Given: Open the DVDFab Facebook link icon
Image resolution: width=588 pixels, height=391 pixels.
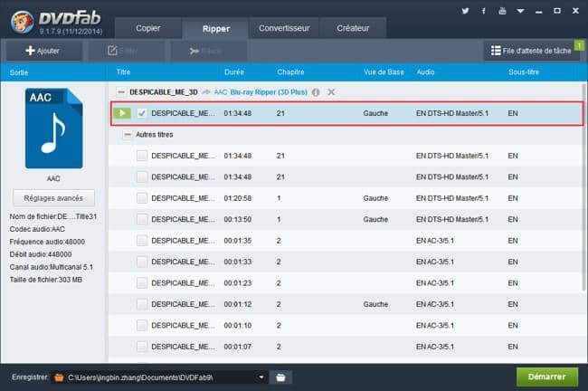Looking at the screenshot, I should click(483, 11).
